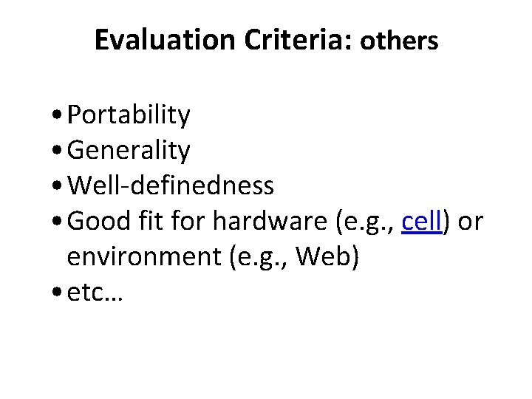Click the word 'or' after the cell link

coord(471,222)
